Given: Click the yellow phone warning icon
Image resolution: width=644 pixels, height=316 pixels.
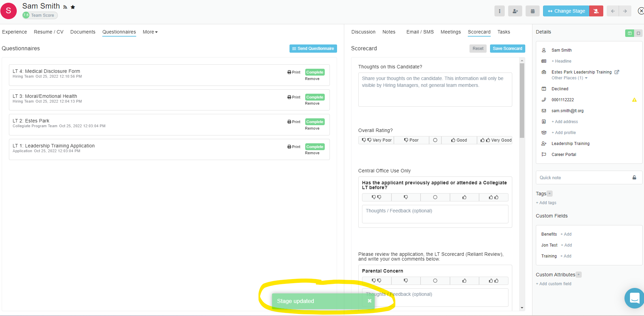Looking at the screenshot, I should [x=634, y=100].
